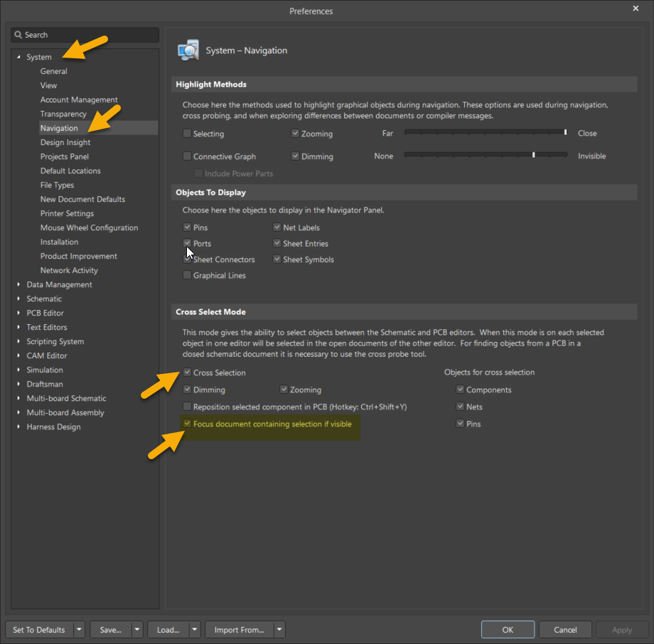
Task: Go to Default Locations settings
Action: click(x=70, y=171)
